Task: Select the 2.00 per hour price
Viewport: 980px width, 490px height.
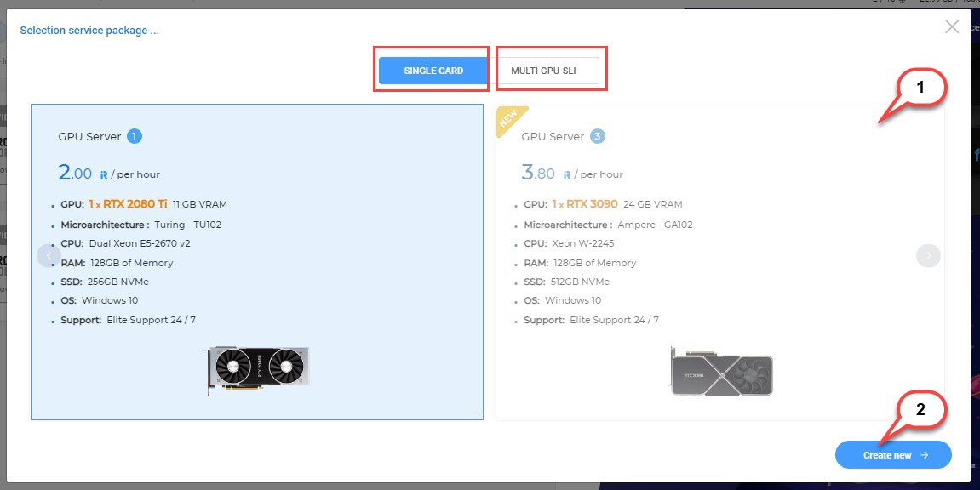Action: click(x=108, y=174)
